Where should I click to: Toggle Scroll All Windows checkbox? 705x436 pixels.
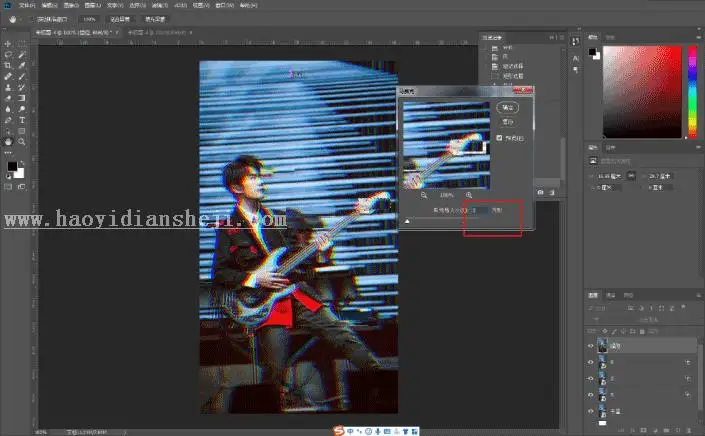coord(32,19)
